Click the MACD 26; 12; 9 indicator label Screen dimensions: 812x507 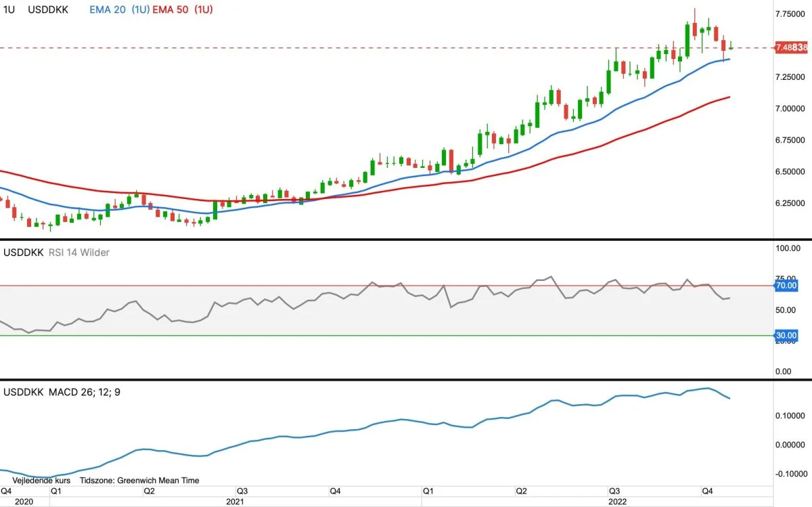pos(85,392)
